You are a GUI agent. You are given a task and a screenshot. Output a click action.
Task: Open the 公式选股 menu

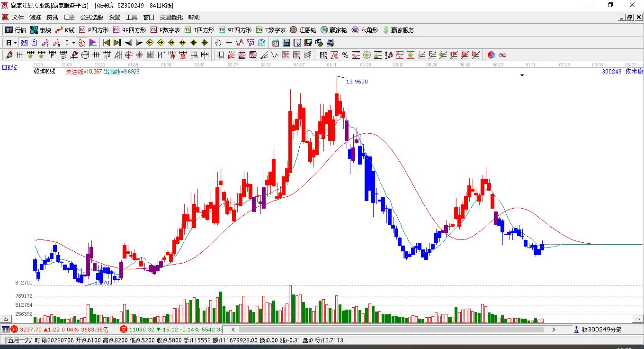(92, 18)
